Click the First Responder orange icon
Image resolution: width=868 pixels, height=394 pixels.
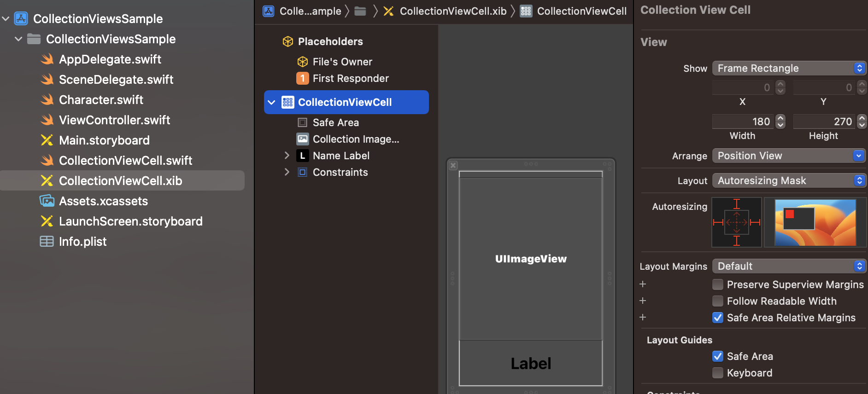pos(303,78)
